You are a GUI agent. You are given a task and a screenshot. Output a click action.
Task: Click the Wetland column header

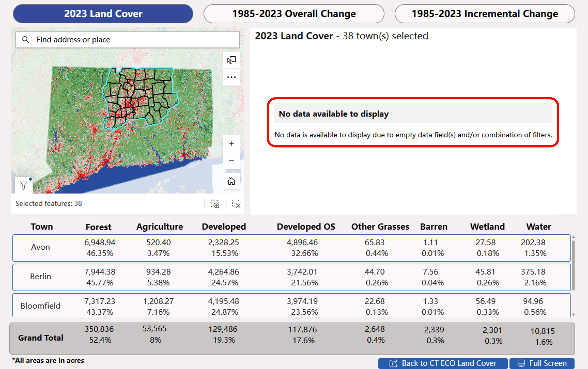coord(487,227)
